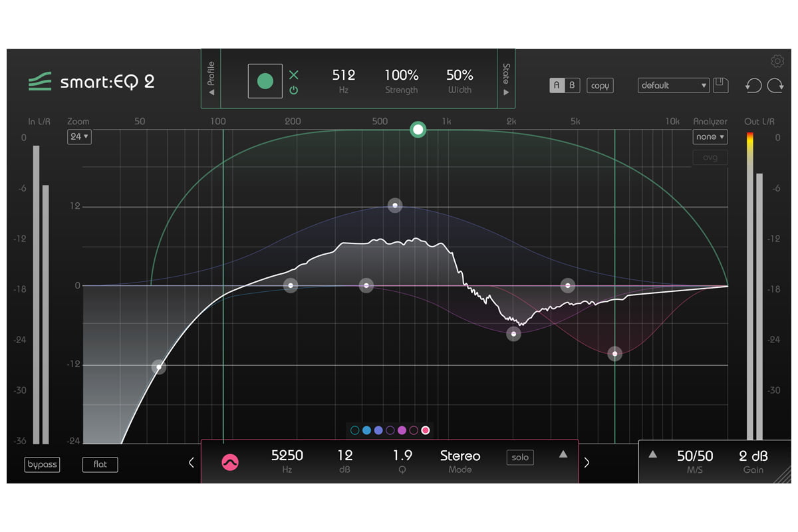798x532 pixels.
Task: Click the band node at 0 dB near 5k
Action: [567, 285]
